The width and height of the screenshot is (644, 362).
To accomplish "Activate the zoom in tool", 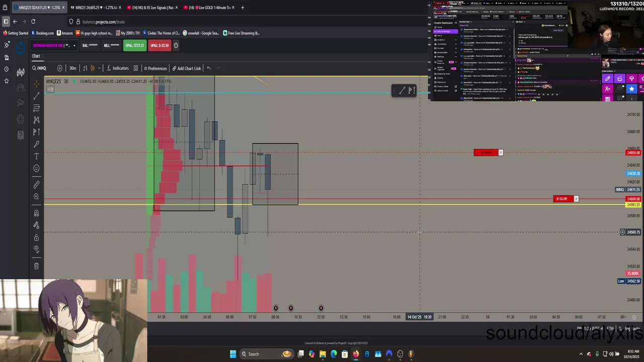I will point(36,197).
